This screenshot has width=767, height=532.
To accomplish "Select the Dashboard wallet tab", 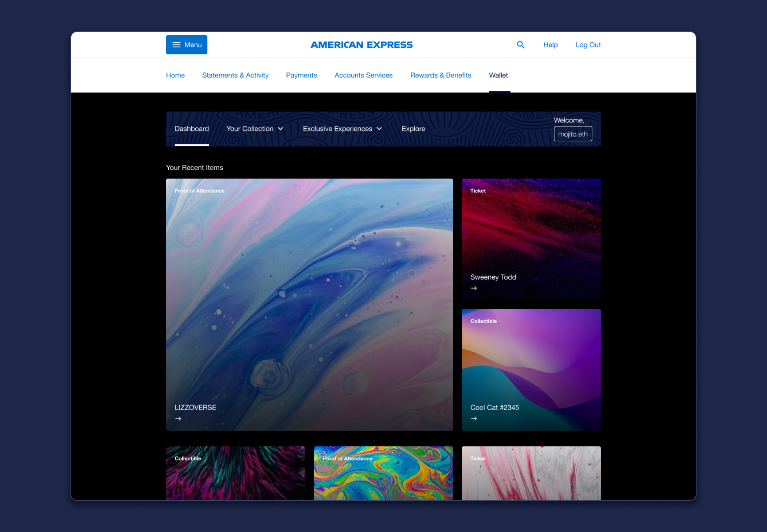I will point(192,129).
